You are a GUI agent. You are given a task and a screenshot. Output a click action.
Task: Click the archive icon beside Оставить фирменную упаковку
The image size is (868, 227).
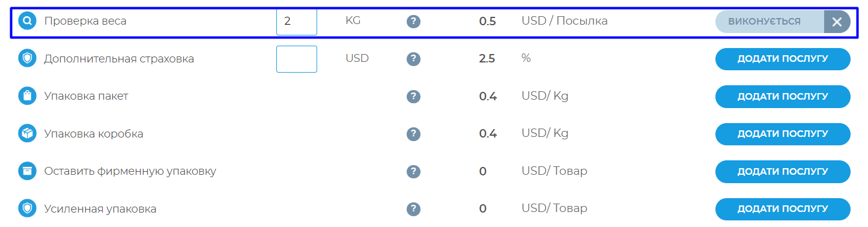pyautogui.click(x=28, y=171)
